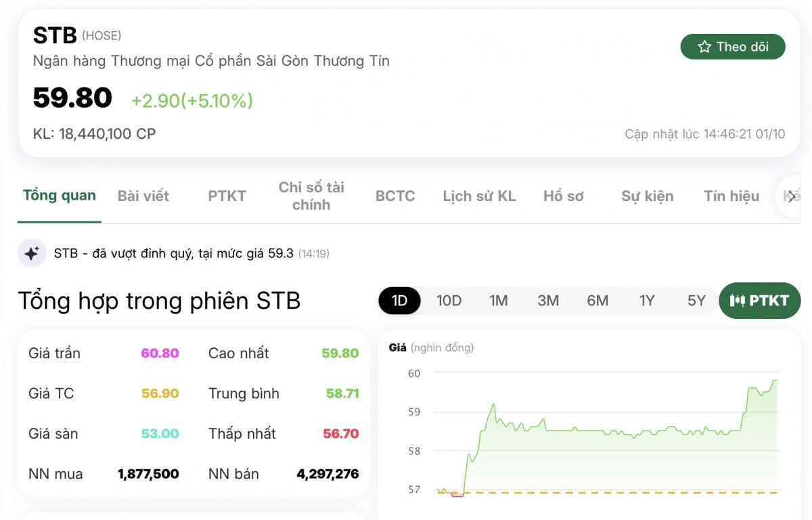Open the Tổng quan tab
The image size is (812, 520).
[60, 196]
